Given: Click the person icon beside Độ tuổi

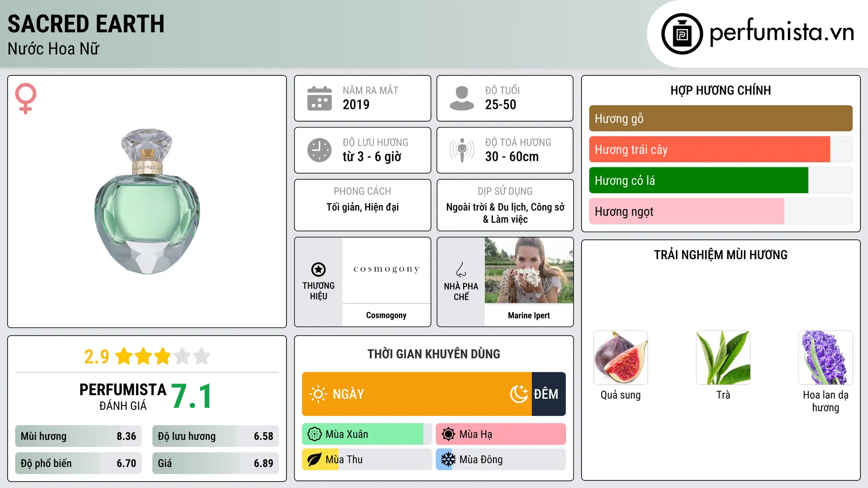Looking at the screenshot, I should coord(462,98).
